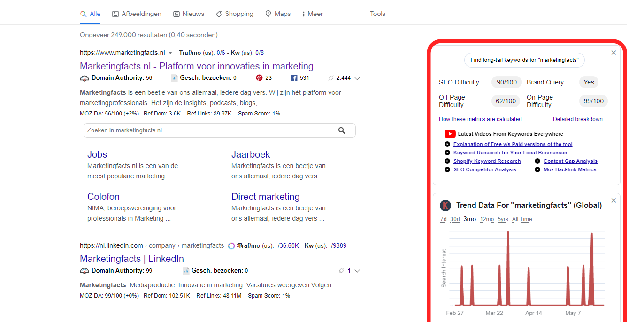Close the Trend Data widget
The width and height of the screenshot is (644, 322).
tap(613, 200)
